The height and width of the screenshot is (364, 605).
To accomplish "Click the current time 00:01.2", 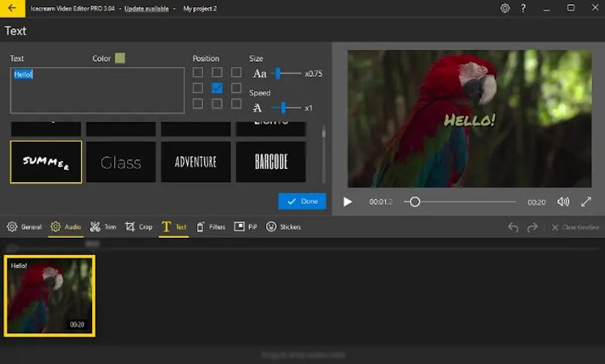I will point(381,202).
